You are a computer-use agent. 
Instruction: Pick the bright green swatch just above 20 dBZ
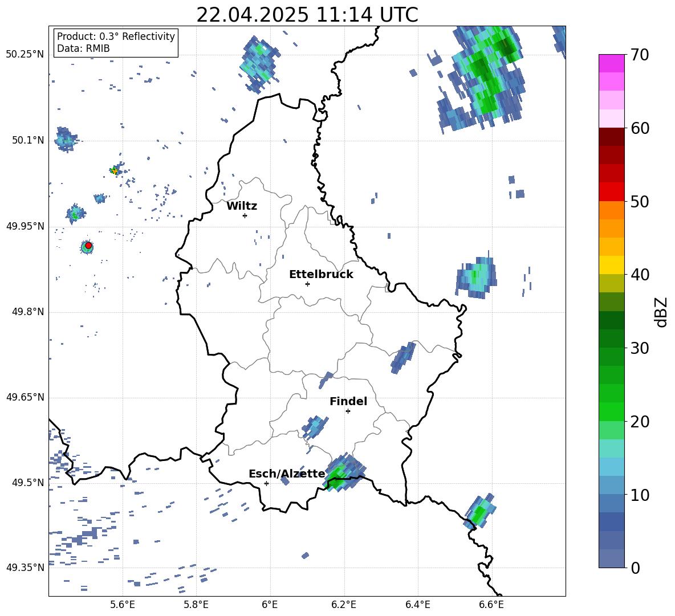coord(611,411)
